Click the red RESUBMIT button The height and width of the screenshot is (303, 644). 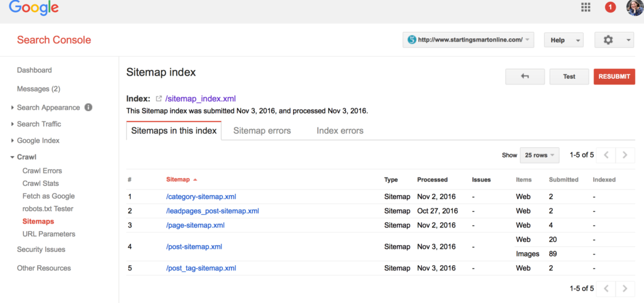(614, 76)
